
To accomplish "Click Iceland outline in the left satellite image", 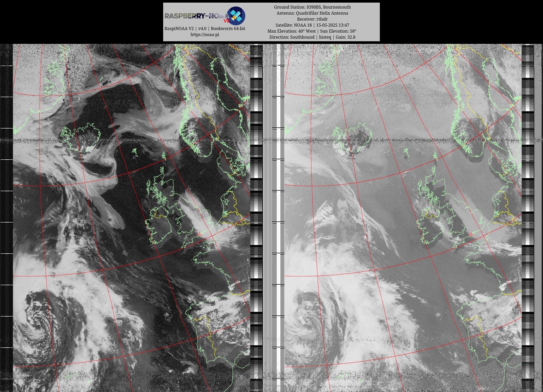I will (80, 138).
